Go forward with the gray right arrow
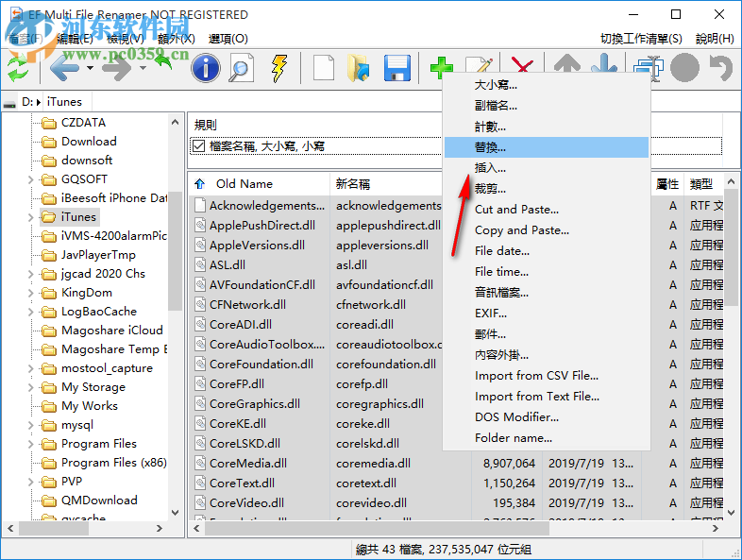742x560 pixels. (x=117, y=68)
